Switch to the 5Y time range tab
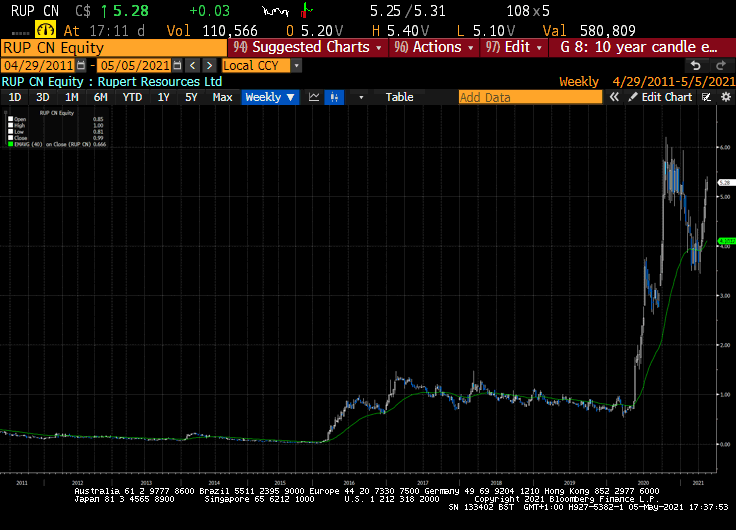The image size is (736, 530). pos(191,97)
